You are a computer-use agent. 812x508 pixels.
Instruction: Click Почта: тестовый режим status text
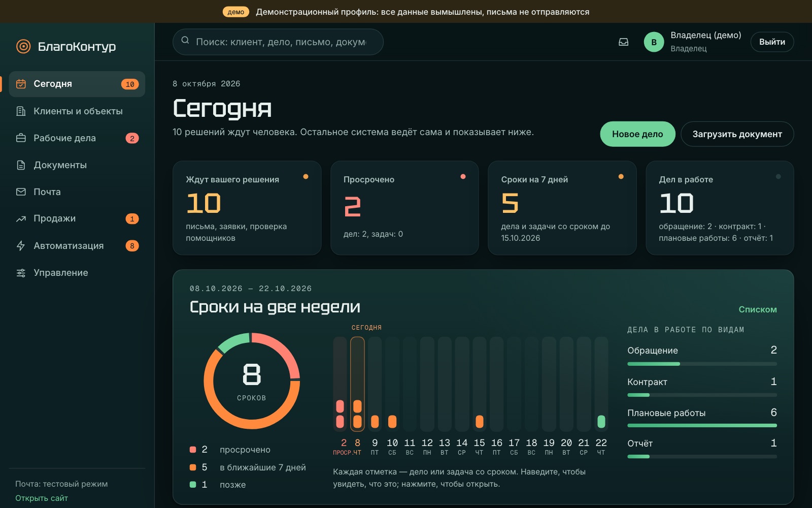61,484
